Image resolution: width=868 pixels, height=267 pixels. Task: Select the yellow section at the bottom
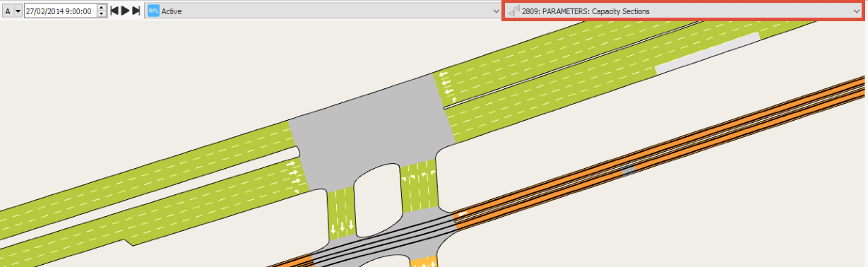(x=424, y=262)
